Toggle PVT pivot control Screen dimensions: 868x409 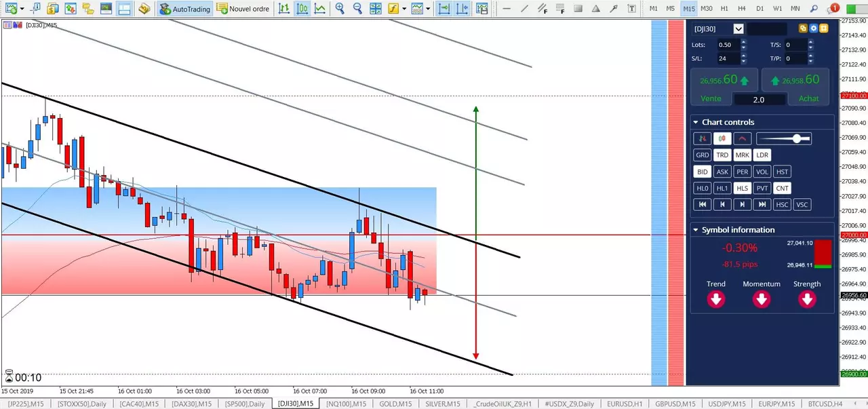click(x=762, y=188)
